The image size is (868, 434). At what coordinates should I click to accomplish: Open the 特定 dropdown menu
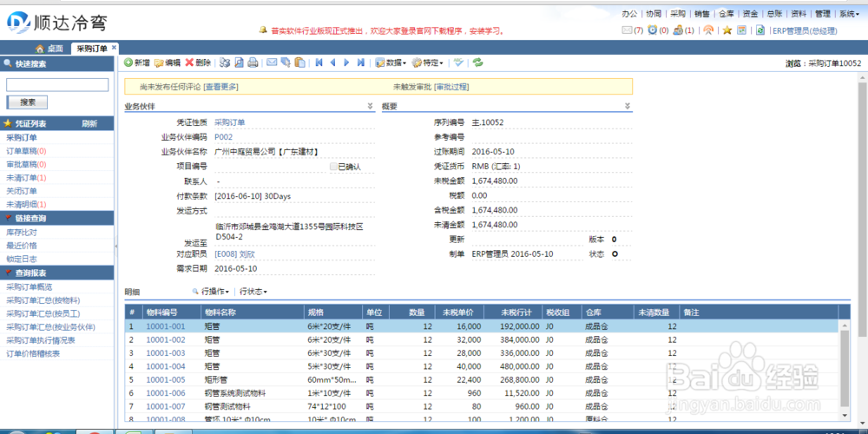[428, 62]
